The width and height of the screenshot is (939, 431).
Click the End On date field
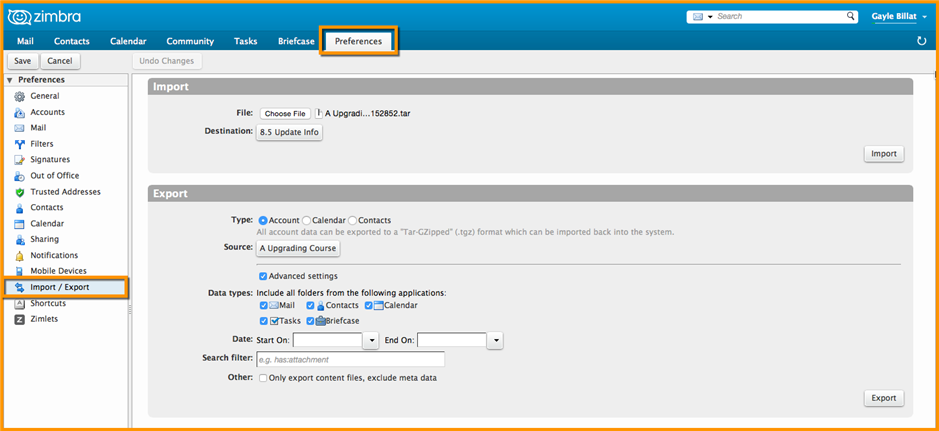click(452, 341)
